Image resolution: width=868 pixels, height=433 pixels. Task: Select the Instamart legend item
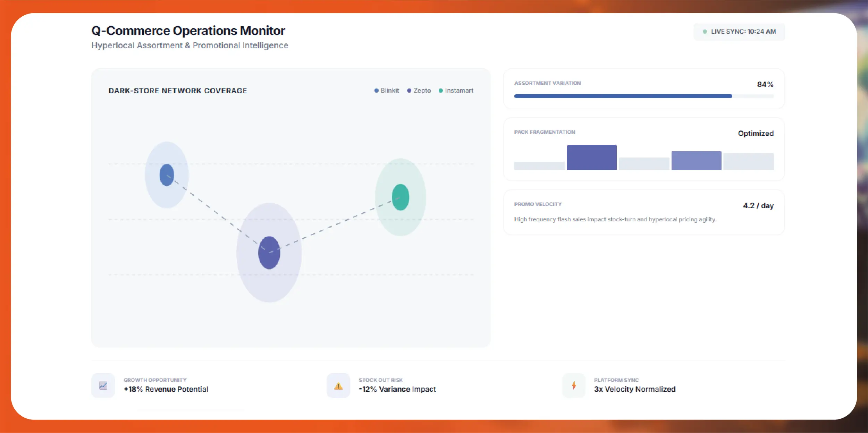tap(456, 91)
